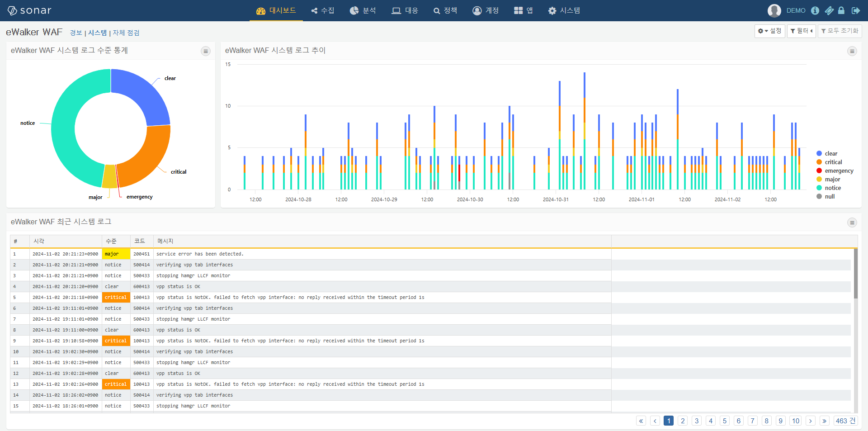868x431 pixels.
Task: Open the recent system log panel menu
Action: tap(852, 223)
